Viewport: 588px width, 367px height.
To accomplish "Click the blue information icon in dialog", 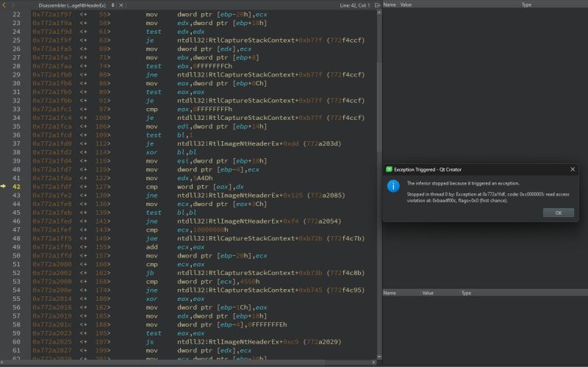I will (x=393, y=186).
